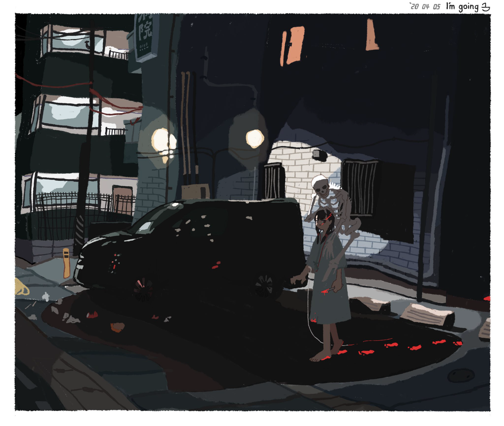Click the '20 04 05 date text
The height and width of the screenshot is (426, 504).
pos(425,6)
